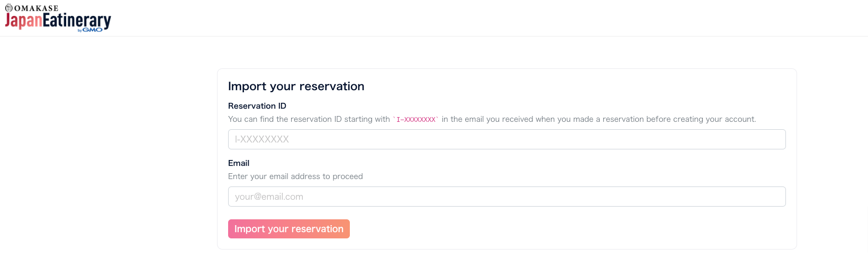
Task: Focus the Reservation ID input field
Action: pyautogui.click(x=507, y=139)
